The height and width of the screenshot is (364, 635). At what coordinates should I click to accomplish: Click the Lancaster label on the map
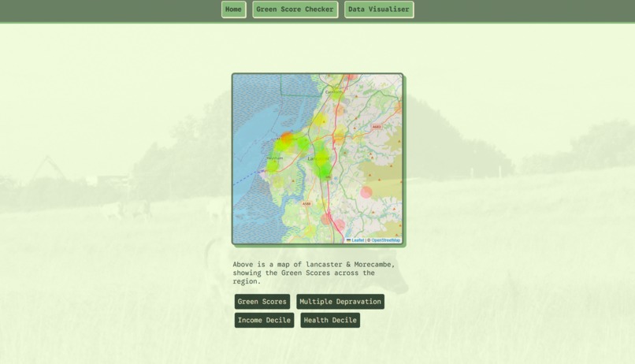point(318,158)
